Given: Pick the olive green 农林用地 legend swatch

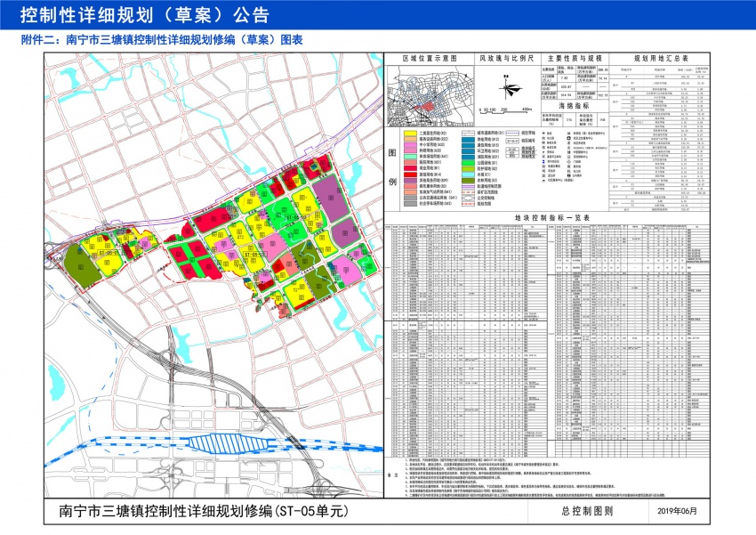Looking at the screenshot, I should (469, 181).
